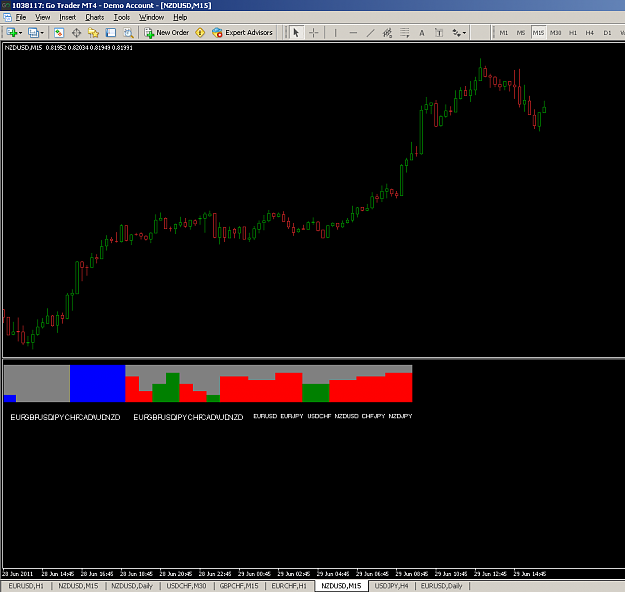Show the Navigator panel icon
625x592 pixels.
(x=93, y=33)
